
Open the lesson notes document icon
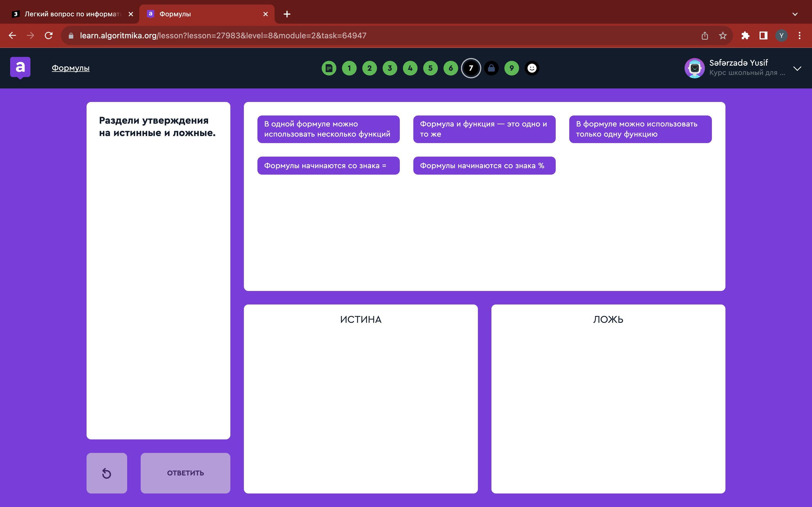(x=329, y=68)
